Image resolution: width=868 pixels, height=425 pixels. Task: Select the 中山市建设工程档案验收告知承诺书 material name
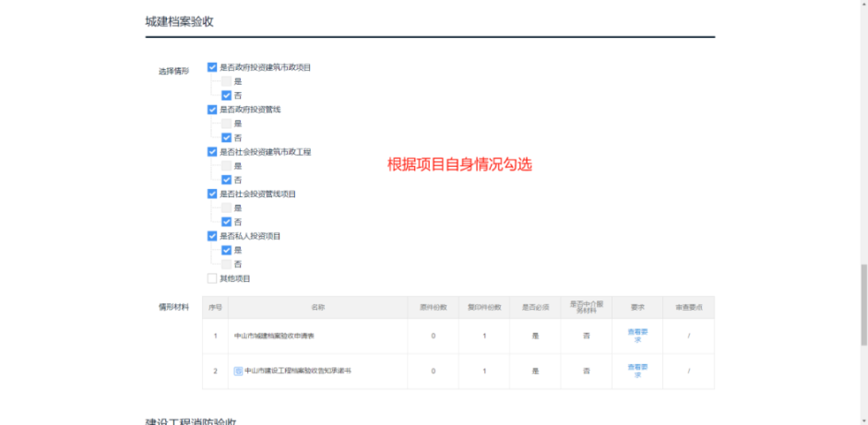click(x=298, y=371)
